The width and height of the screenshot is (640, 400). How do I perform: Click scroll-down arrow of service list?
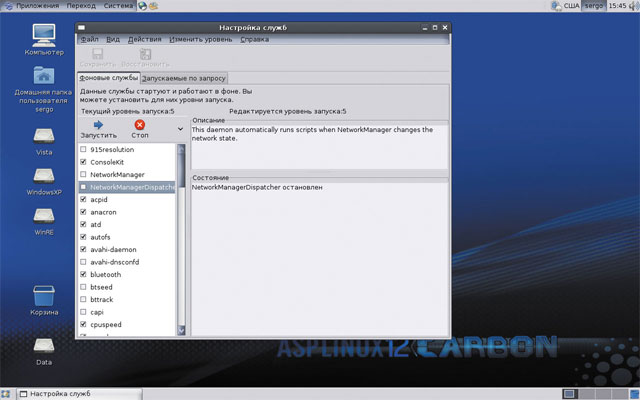[181, 331]
